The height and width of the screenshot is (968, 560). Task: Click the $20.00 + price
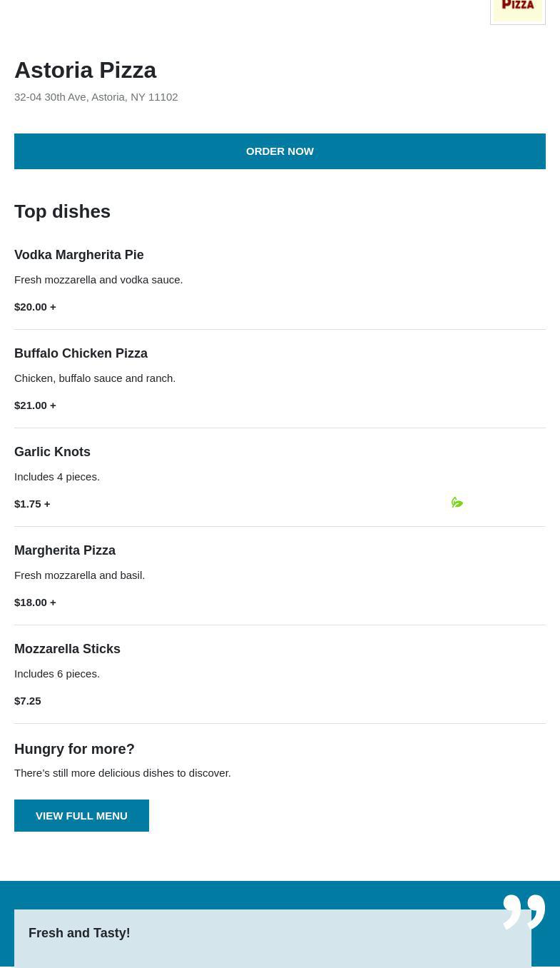pos(35,306)
